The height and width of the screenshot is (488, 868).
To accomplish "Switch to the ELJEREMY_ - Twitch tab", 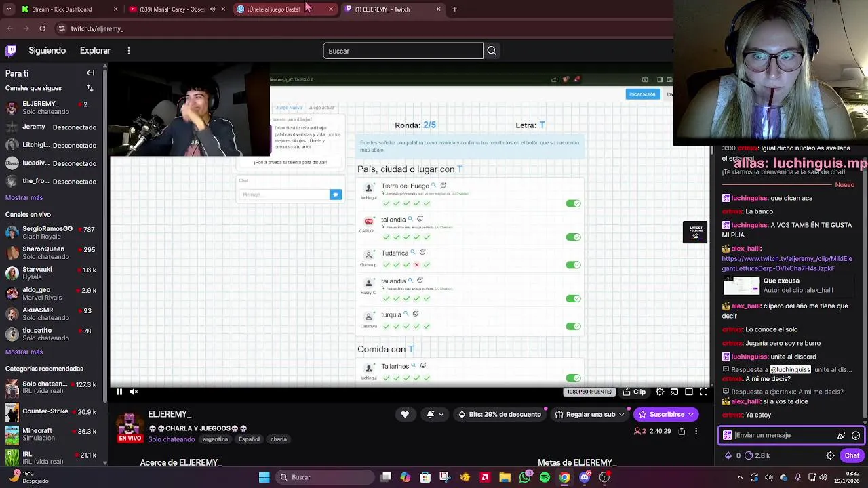I will pyautogui.click(x=392, y=9).
